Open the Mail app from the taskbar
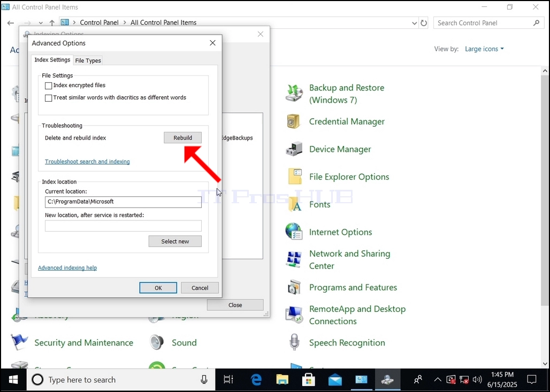 335,380
